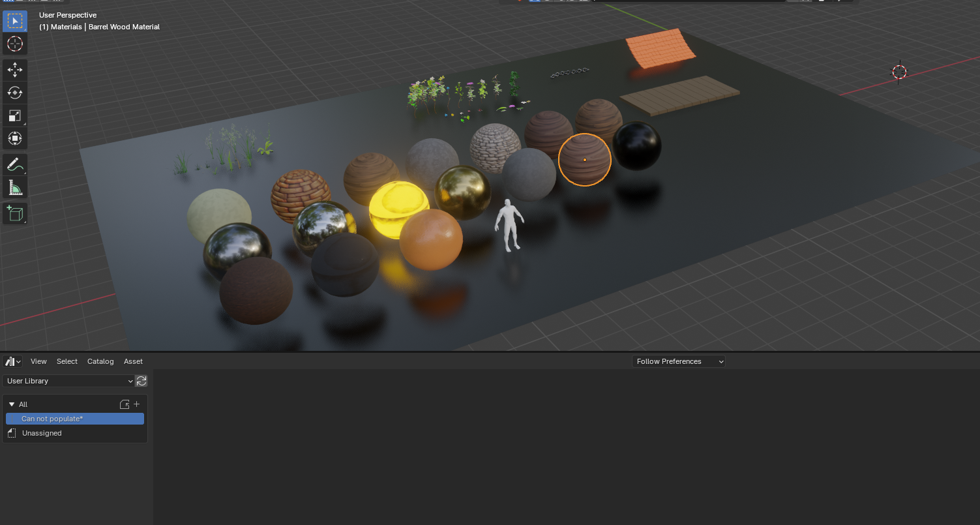Viewport: 980px width, 525px height.
Task: Click the glossy black sphere
Action: 637,146
